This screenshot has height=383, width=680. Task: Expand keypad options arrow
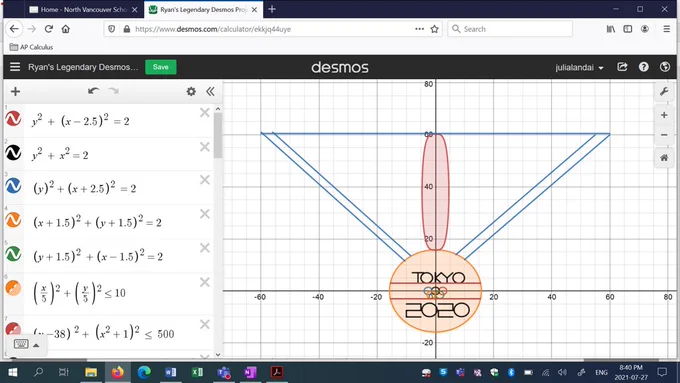[36, 345]
